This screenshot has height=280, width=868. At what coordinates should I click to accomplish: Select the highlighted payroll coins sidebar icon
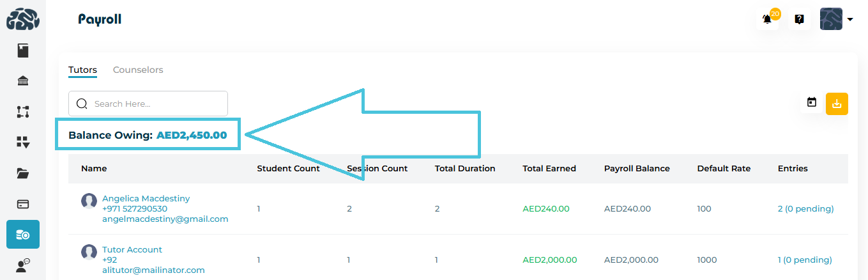coord(23,235)
